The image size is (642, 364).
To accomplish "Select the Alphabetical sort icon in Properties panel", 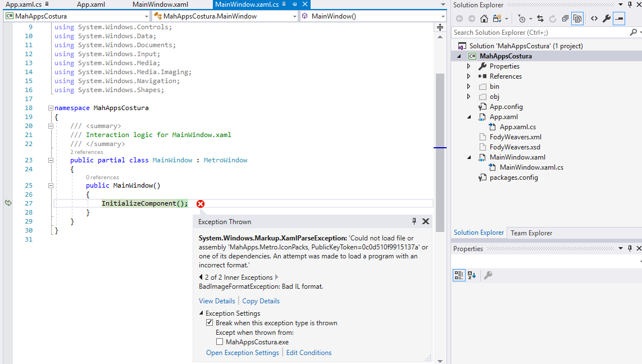I will (471, 275).
